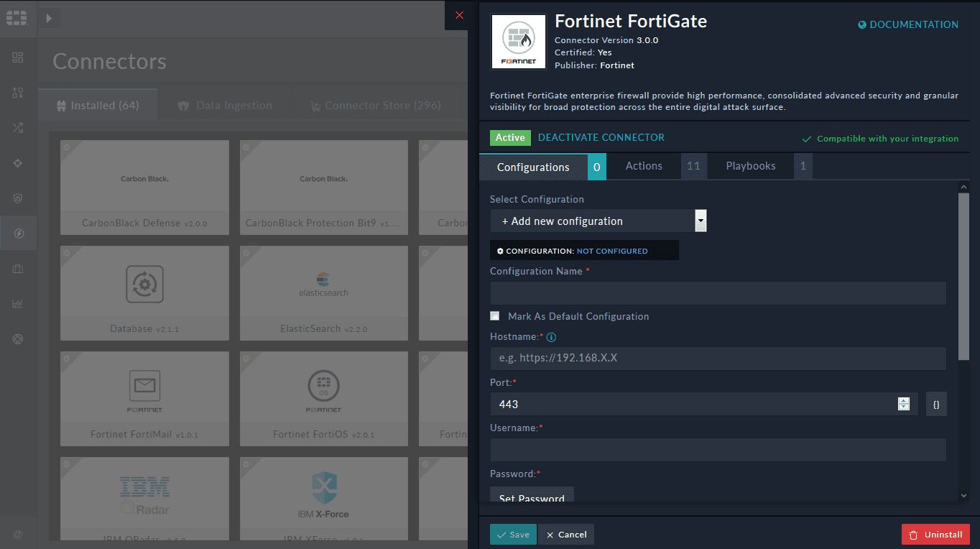The width and height of the screenshot is (980, 549).
Task: Open the chart reports icon in sidebar
Action: coord(18,304)
